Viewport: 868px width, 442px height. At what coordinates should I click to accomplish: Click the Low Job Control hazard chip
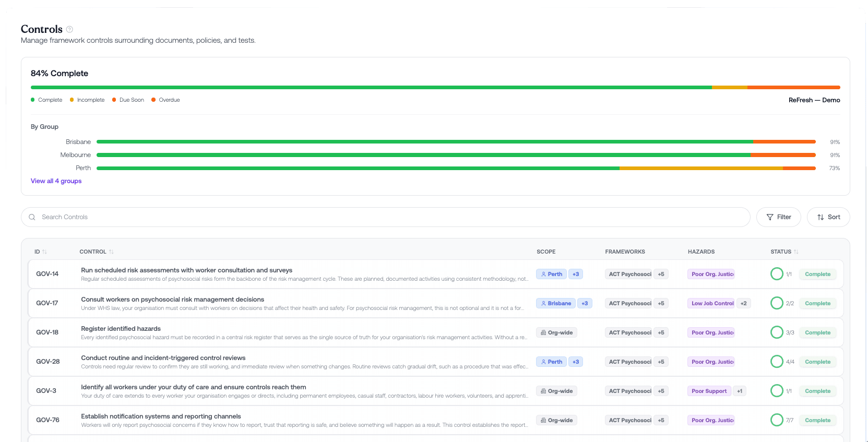click(x=712, y=303)
